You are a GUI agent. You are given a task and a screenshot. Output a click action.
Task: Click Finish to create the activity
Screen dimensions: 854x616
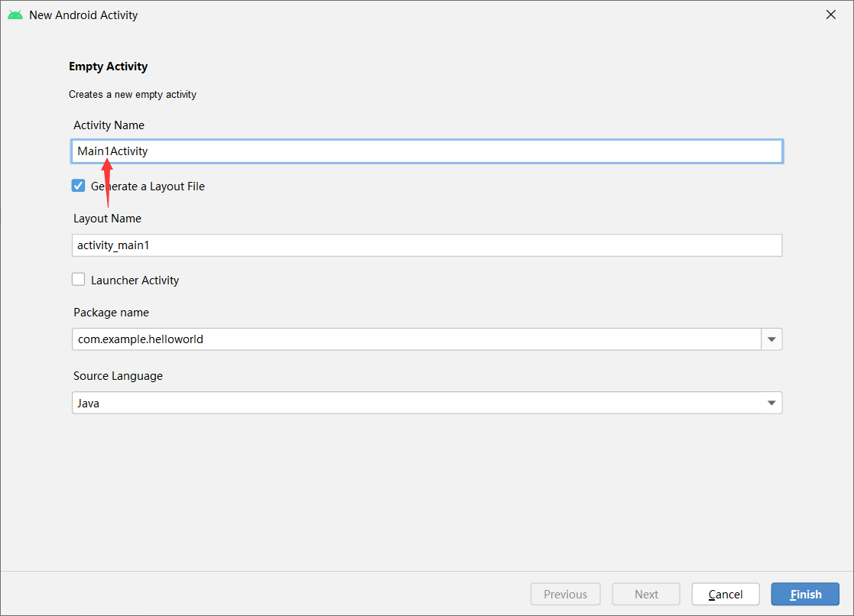(805, 594)
